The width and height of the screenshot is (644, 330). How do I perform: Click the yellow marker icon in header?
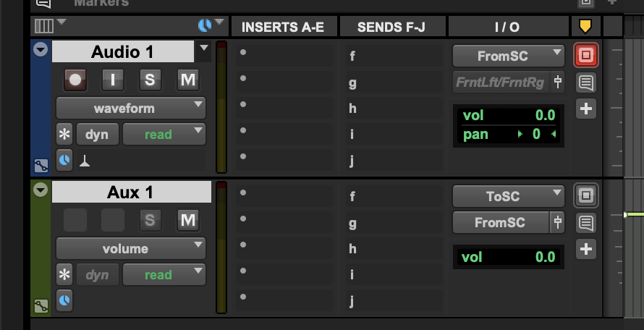click(x=585, y=27)
